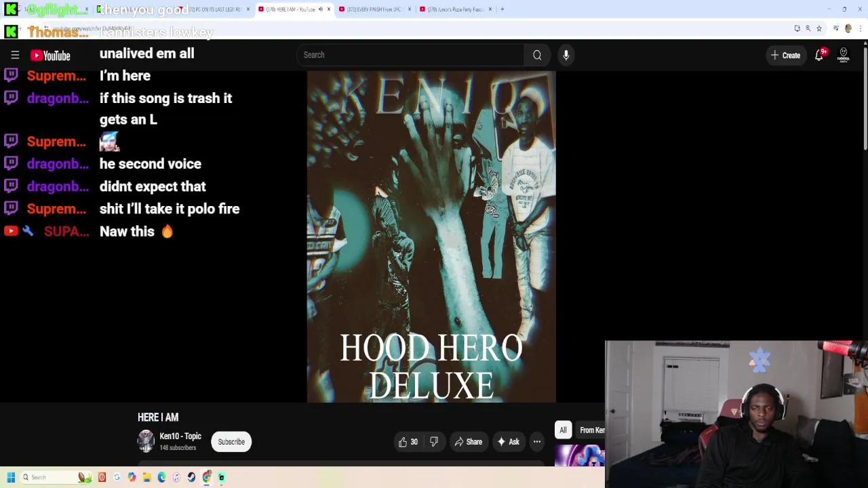The height and width of the screenshot is (488, 868).
Task: Click chat message 'I'm here'
Action: click(x=125, y=76)
